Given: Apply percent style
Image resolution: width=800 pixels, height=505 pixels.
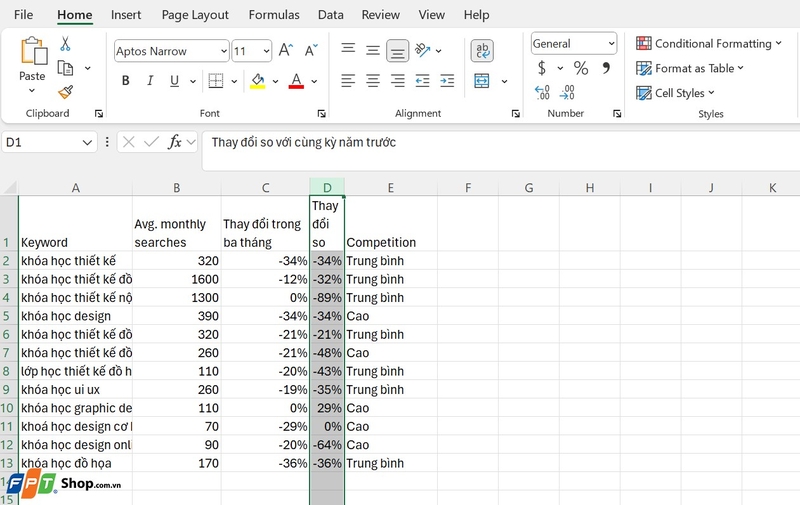Looking at the screenshot, I should coord(581,68).
